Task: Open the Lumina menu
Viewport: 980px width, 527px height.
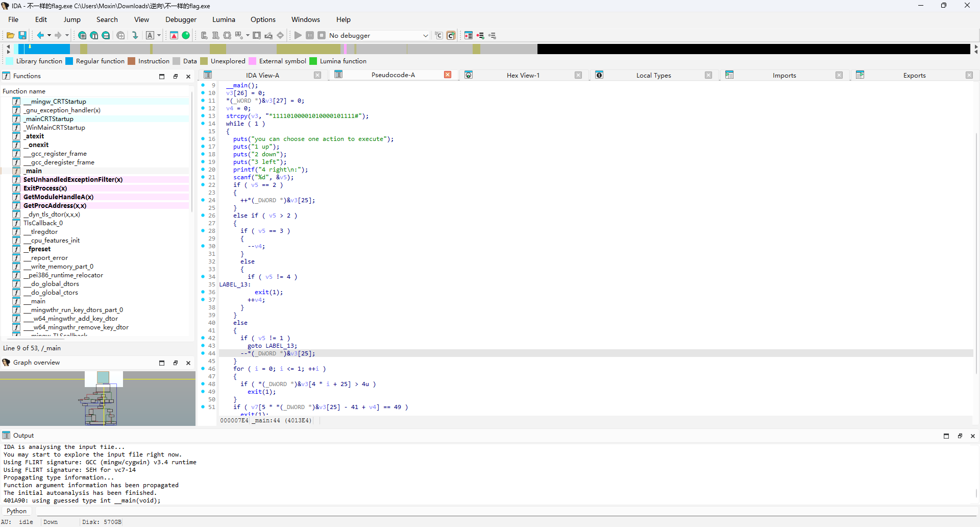Action: coord(224,19)
